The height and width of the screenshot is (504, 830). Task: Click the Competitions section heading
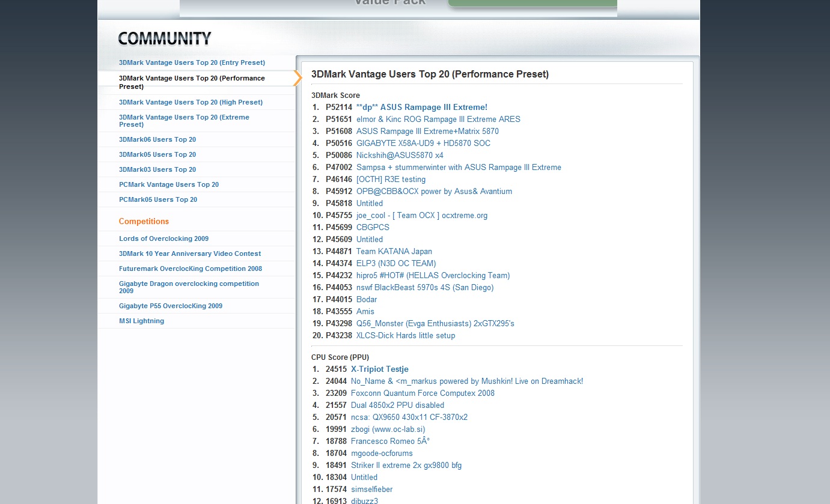tap(144, 221)
